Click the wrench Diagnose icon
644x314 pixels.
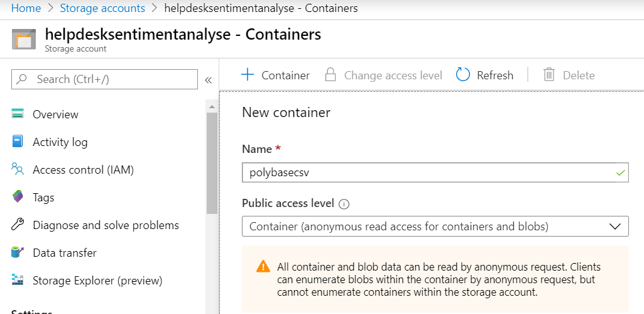[x=18, y=225]
